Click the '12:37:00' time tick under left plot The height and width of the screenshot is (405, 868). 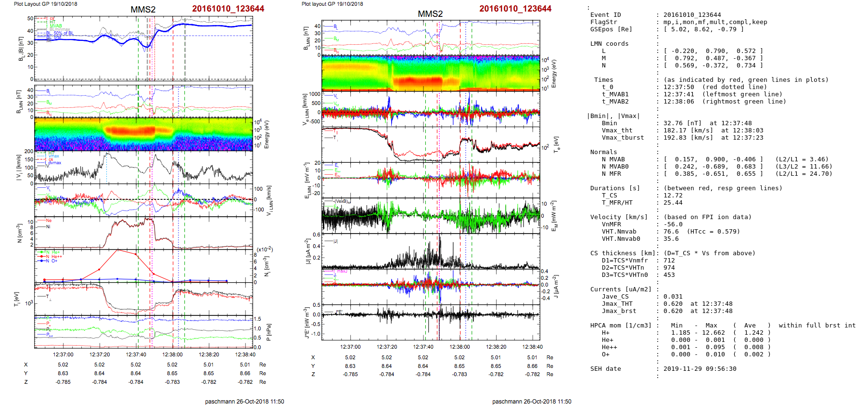point(63,354)
